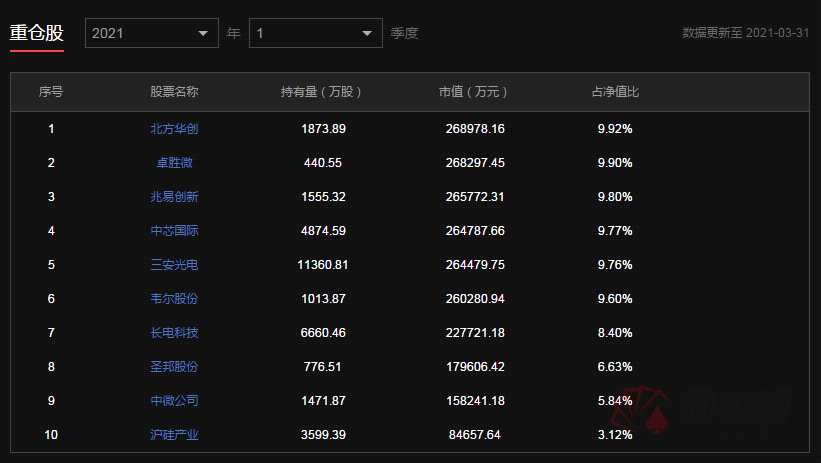The image size is (821, 463).
Task: Open the 中芯国际 stock link
Action: pyautogui.click(x=174, y=231)
